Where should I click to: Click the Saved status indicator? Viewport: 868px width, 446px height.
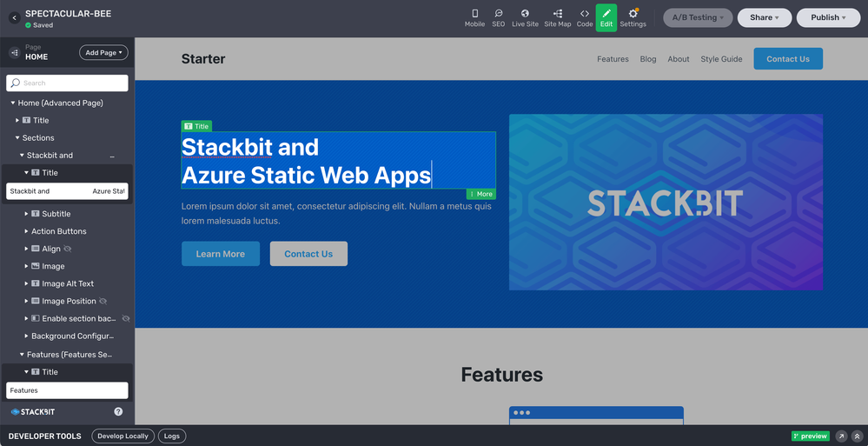click(x=39, y=25)
